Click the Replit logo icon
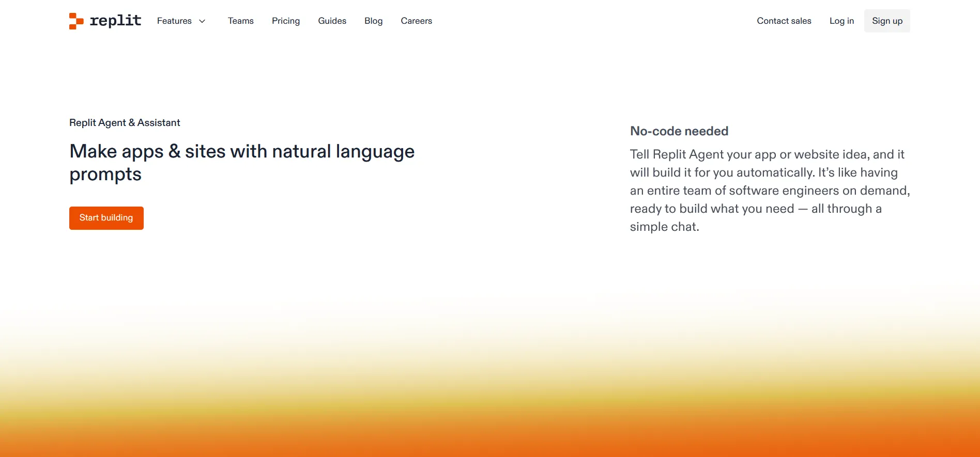This screenshot has width=980, height=457. coord(76,21)
